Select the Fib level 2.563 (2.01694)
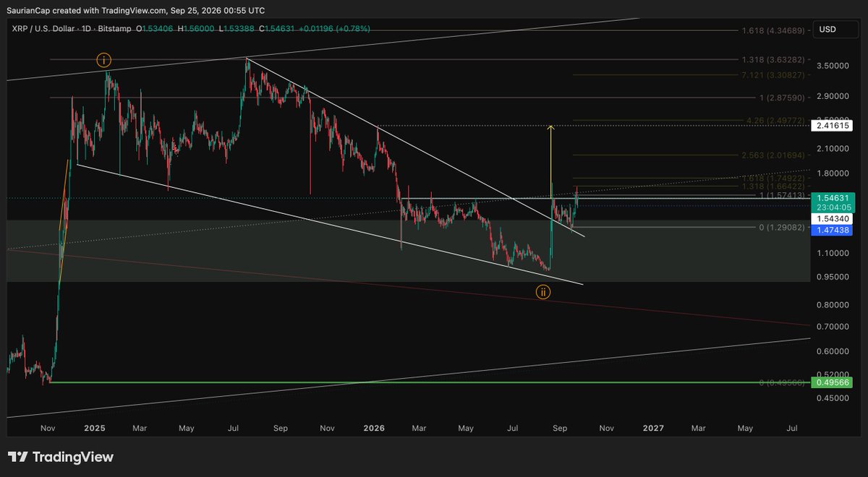 click(773, 155)
